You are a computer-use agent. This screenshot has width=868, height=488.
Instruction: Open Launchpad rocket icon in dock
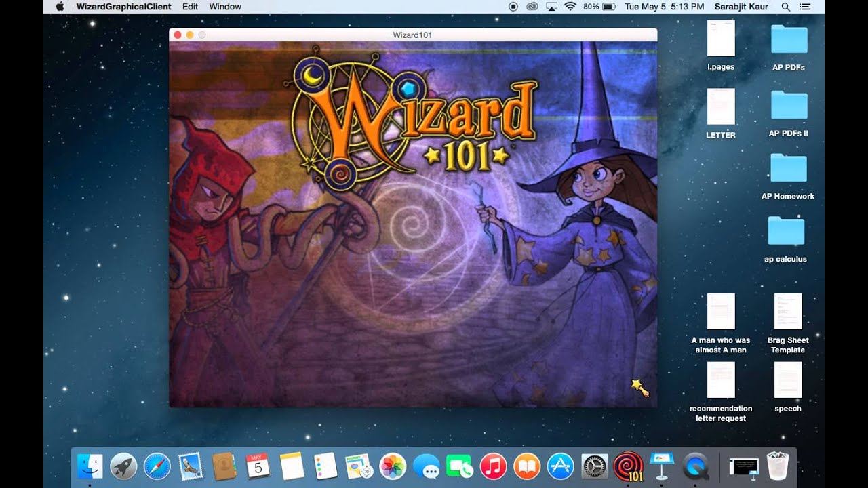pyautogui.click(x=123, y=466)
